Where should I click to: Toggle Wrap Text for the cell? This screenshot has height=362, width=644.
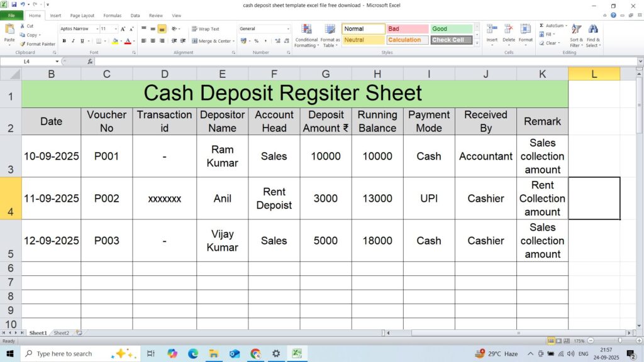205,29
